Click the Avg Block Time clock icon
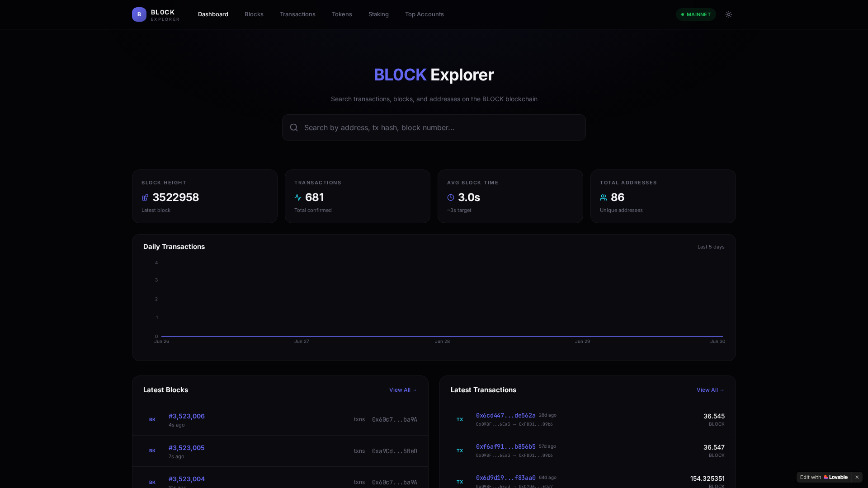This screenshot has height=488, width=868. tap(451, 197)
